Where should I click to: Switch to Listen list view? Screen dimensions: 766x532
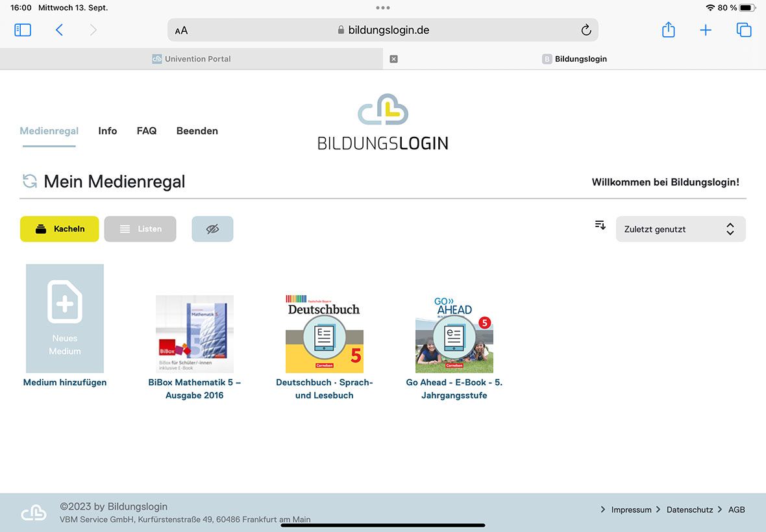[x=140, y=229]
